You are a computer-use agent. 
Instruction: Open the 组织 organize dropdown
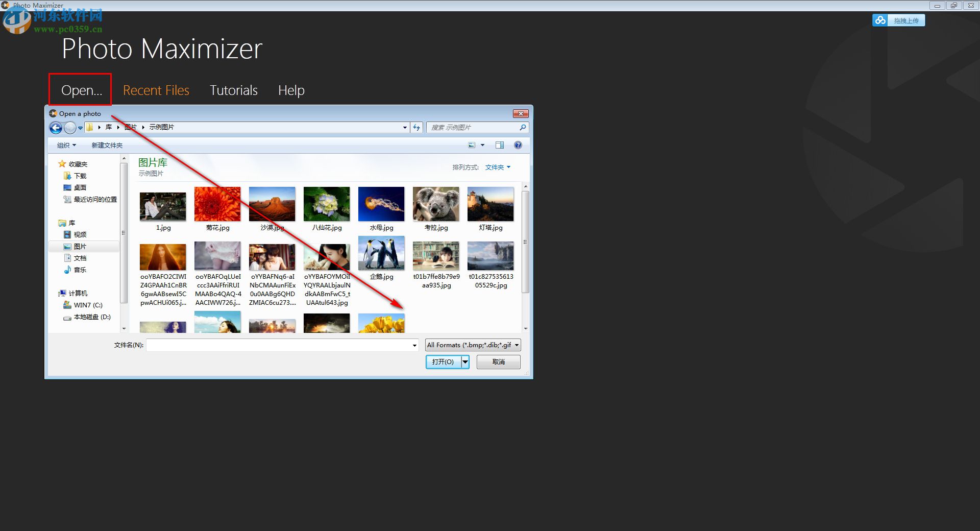pyautogui.click(x=66, y=146)
